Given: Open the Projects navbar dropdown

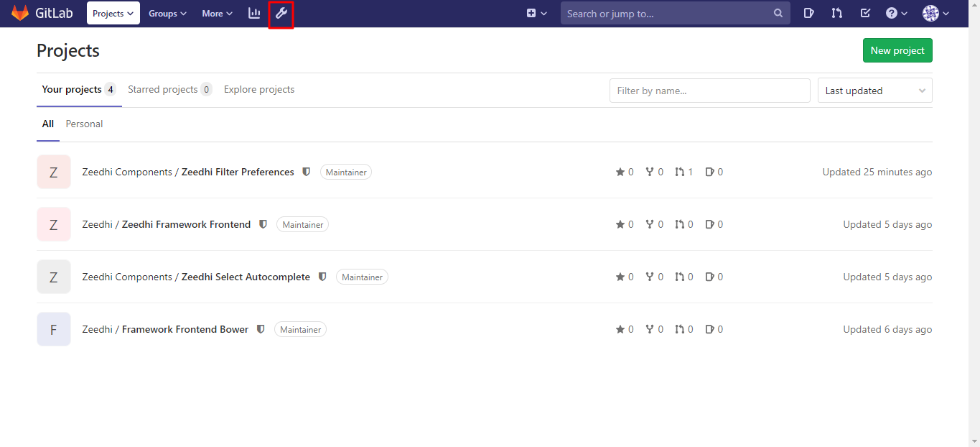Looking at the screenshot, I should tap(113, 13).
